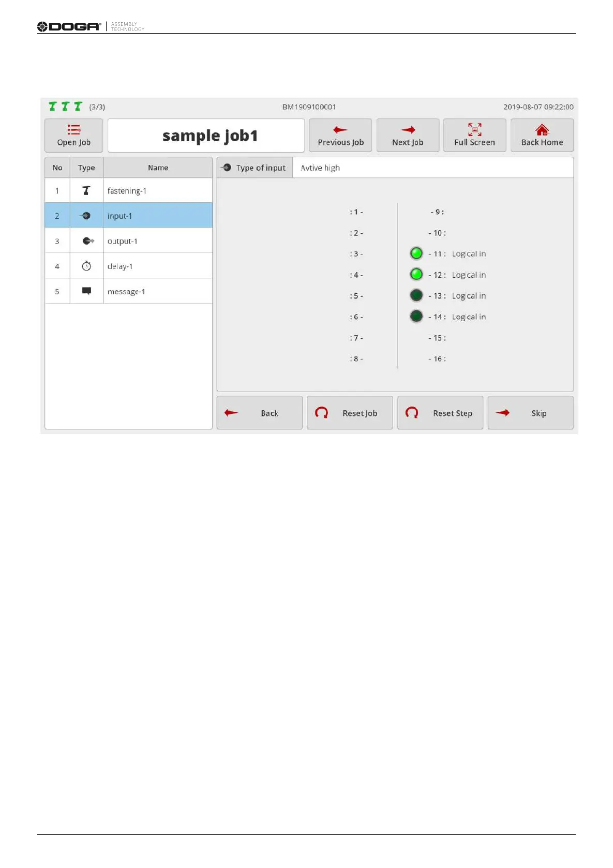613x868 pixels.
Task: Return with Back Home button
Action: [x=542, y=136]
